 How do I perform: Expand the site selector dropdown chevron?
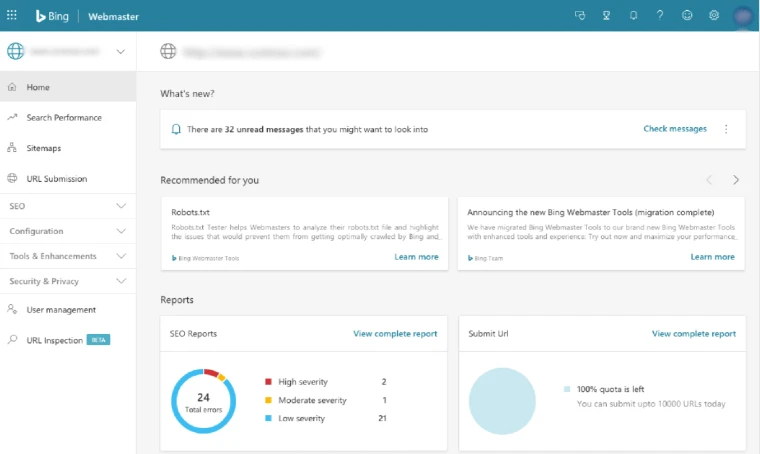[x=121, y=51]
